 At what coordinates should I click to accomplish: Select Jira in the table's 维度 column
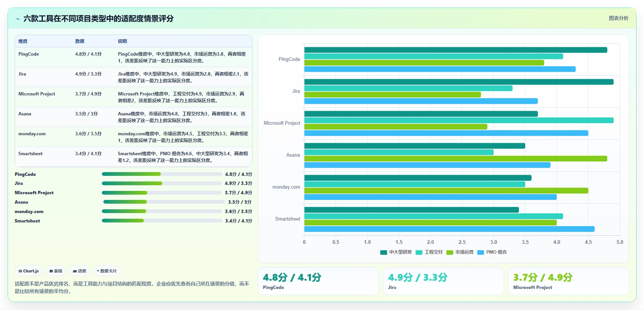click(22, 74)
